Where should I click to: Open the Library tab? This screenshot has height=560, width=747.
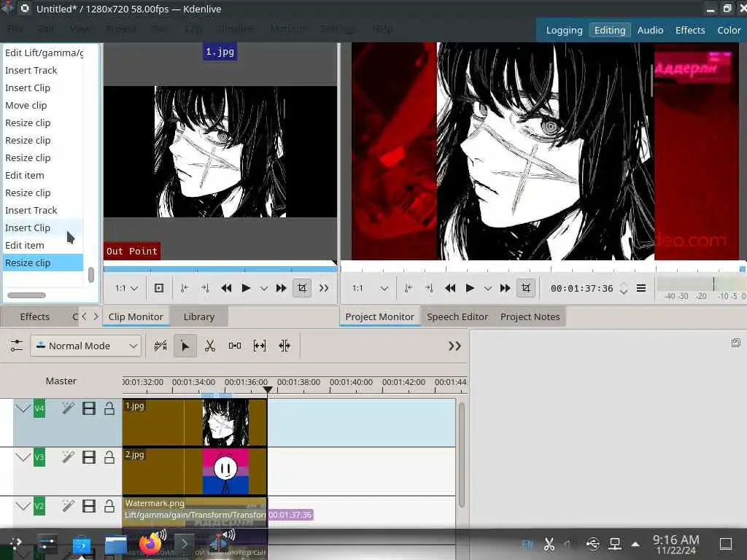[x=199, y=316]
